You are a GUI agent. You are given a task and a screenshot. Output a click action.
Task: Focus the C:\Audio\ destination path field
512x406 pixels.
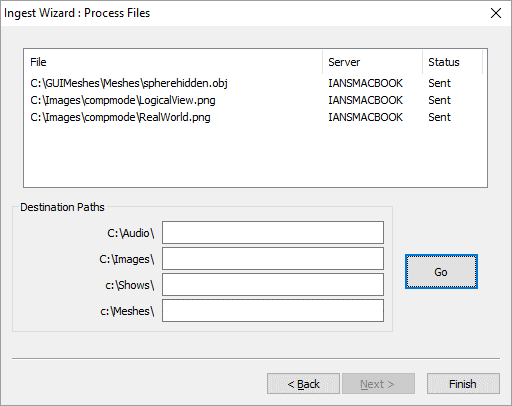[x=273, y=232]
